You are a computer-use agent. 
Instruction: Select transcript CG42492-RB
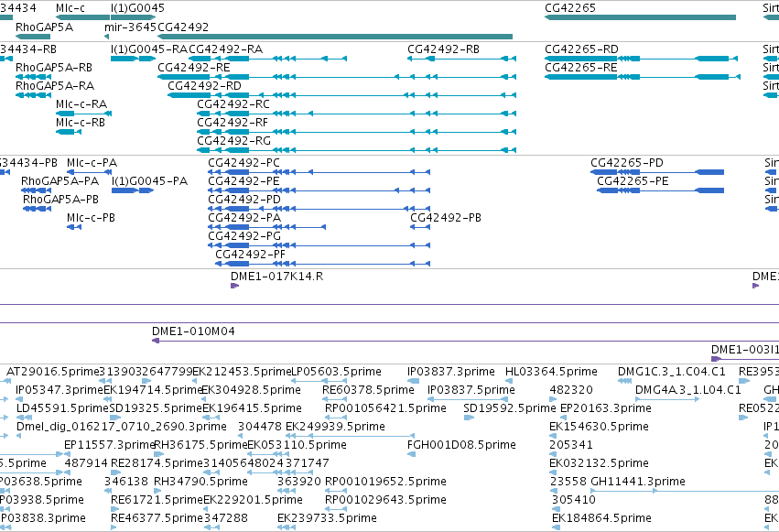click(x=461, y=59)
